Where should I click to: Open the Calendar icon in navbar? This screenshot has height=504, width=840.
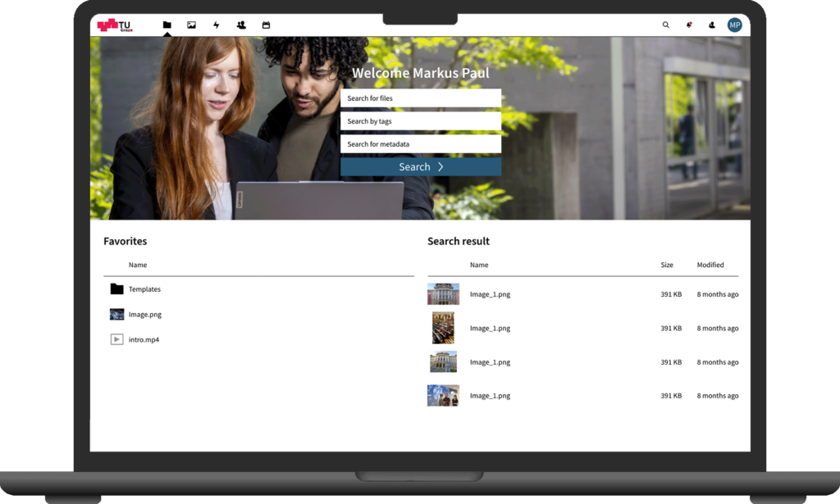click(266, 25)
